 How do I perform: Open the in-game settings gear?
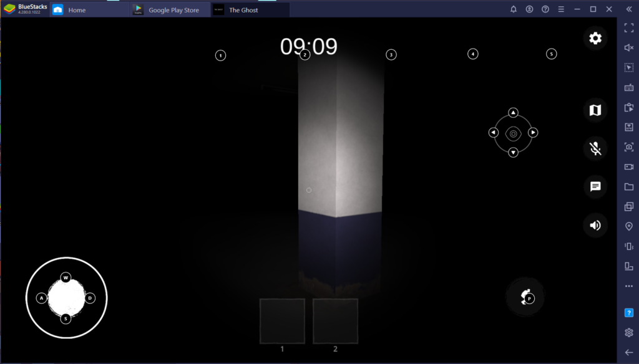595,38
